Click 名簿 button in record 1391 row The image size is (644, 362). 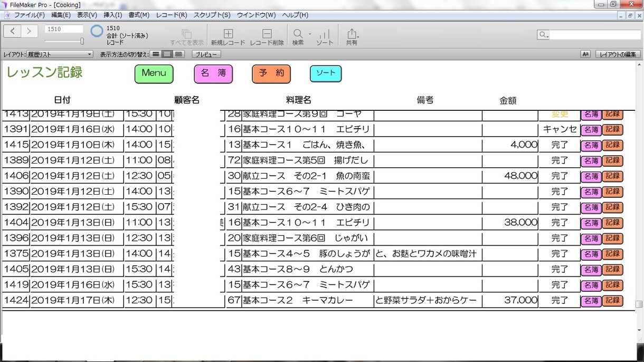coord(591,130)
